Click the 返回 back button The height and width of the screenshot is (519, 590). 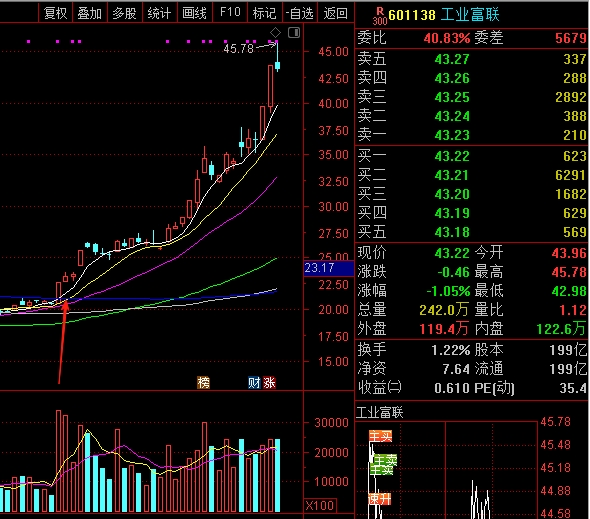point(335,13)
